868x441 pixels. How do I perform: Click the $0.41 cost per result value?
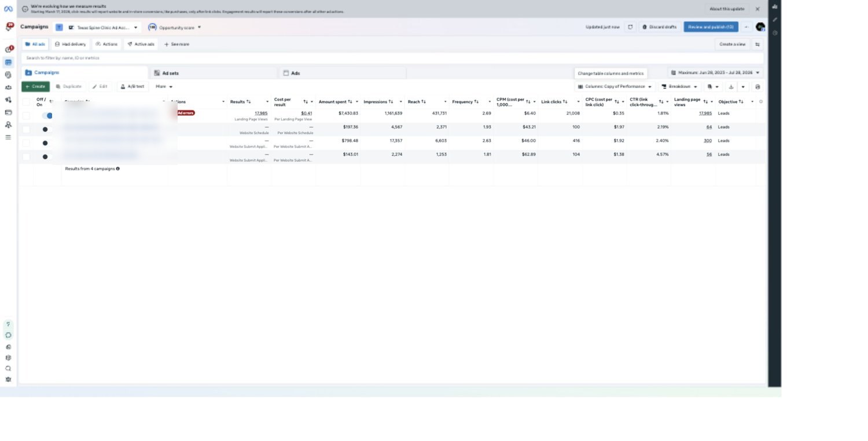click(307, 113)
